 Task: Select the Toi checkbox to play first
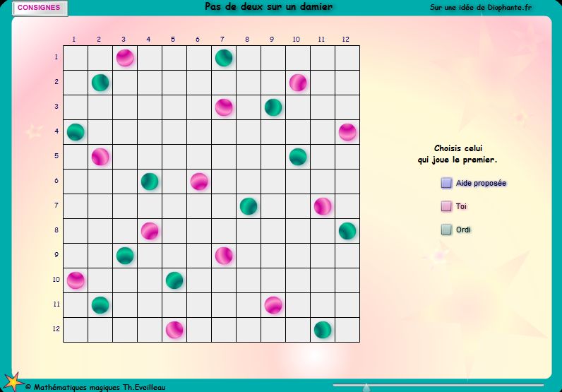446,206
